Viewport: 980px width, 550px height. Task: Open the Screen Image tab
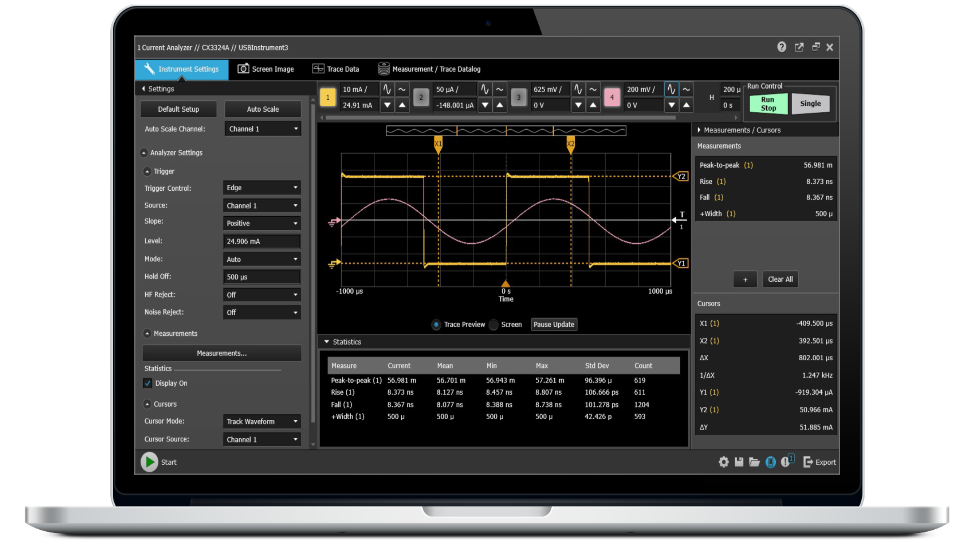265,69
